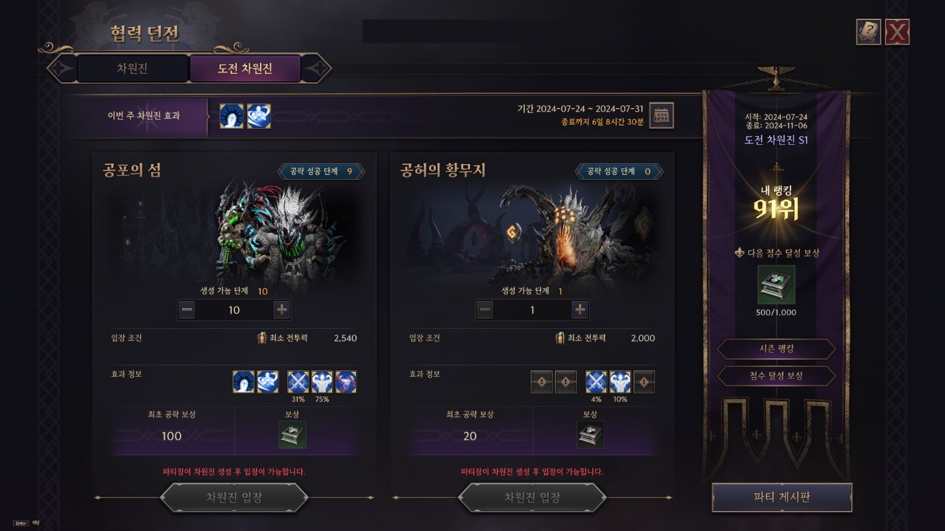The height and width of the screenshot is (531, 945).
Task: Open the help book icon
Action: click(x=868, y=32)
